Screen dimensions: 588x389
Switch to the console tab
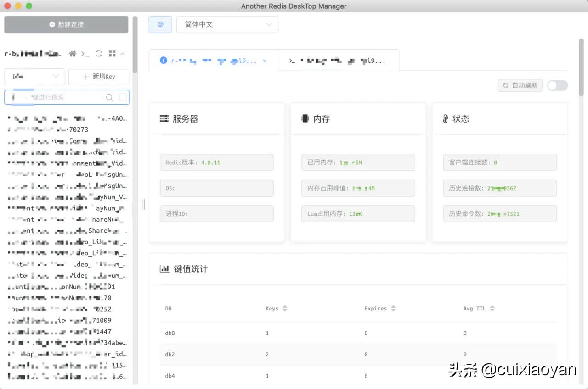339,60
